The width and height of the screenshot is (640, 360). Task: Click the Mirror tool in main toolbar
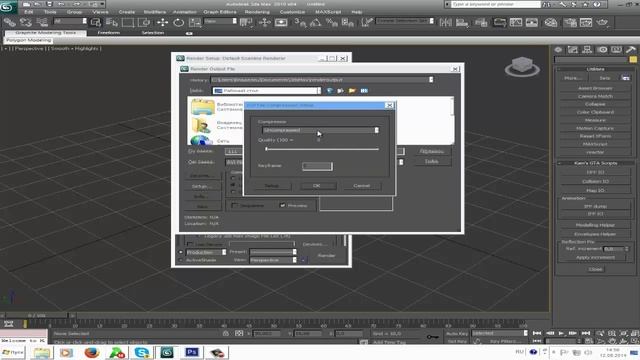click(x=446, y=22)
